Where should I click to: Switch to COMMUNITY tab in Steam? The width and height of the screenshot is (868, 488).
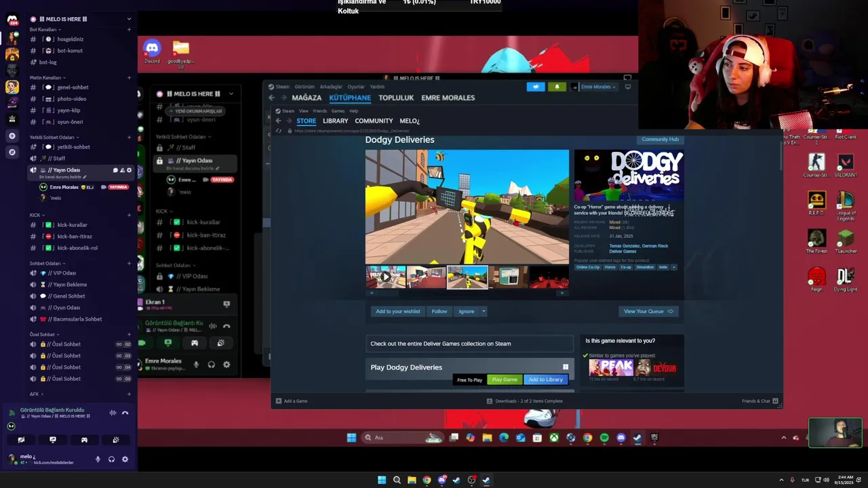click(x=374, y=121)
